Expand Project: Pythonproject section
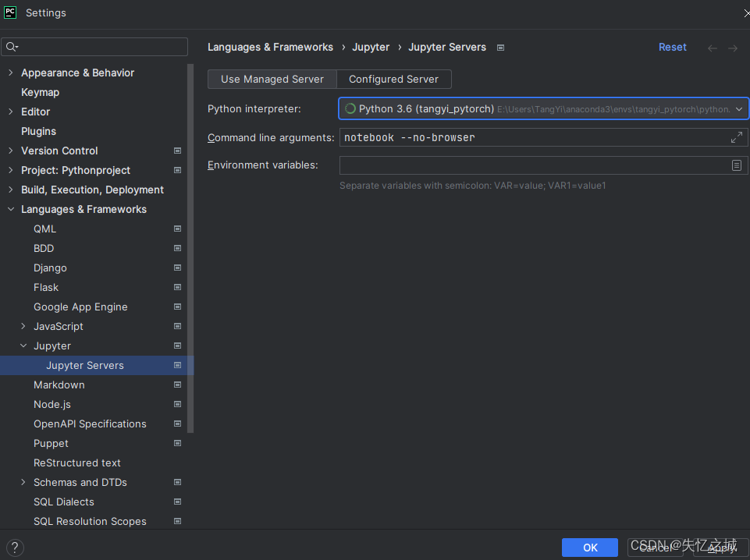The width and height of the screenshot is (750, 560). pyautogui.click(x=11, y=171)
